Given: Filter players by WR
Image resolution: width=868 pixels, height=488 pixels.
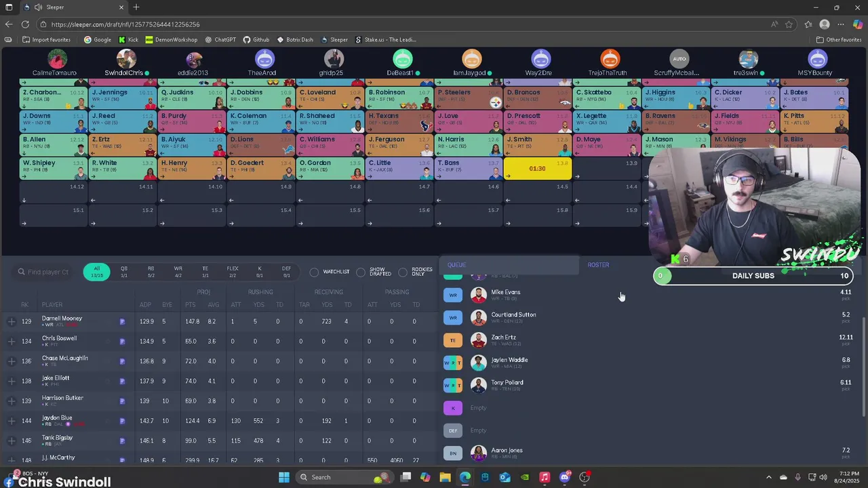Looking at the screenshot, I should coord(178,272).
